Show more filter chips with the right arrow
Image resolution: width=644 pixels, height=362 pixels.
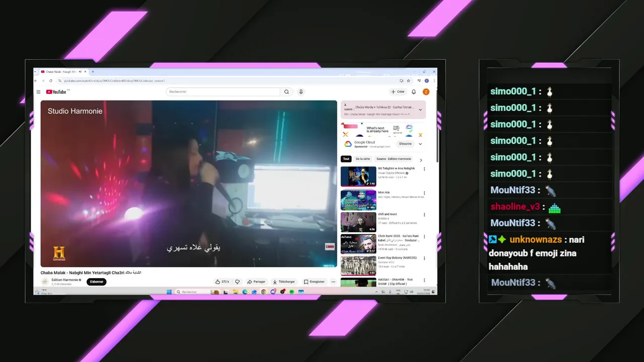click(x=421, y=160)
